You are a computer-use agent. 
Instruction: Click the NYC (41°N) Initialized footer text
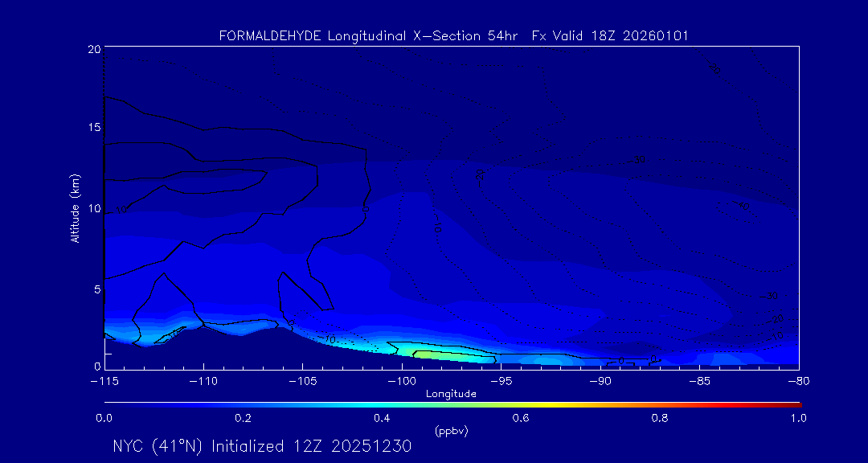(x=262, y=446)
